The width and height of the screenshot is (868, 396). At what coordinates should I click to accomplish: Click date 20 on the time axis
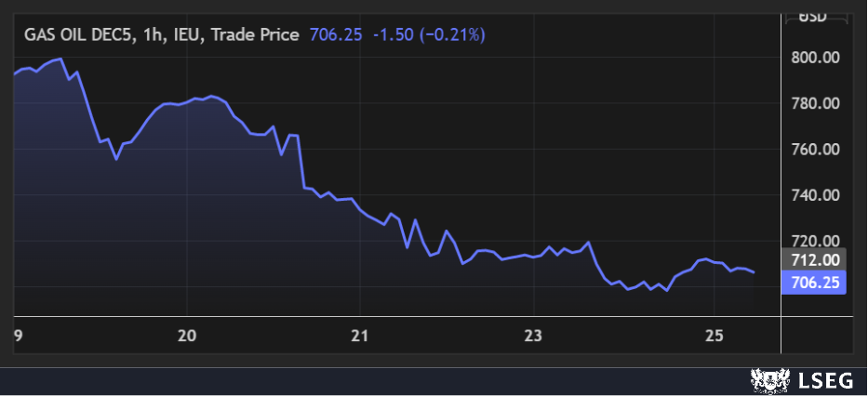coord(187,336)
